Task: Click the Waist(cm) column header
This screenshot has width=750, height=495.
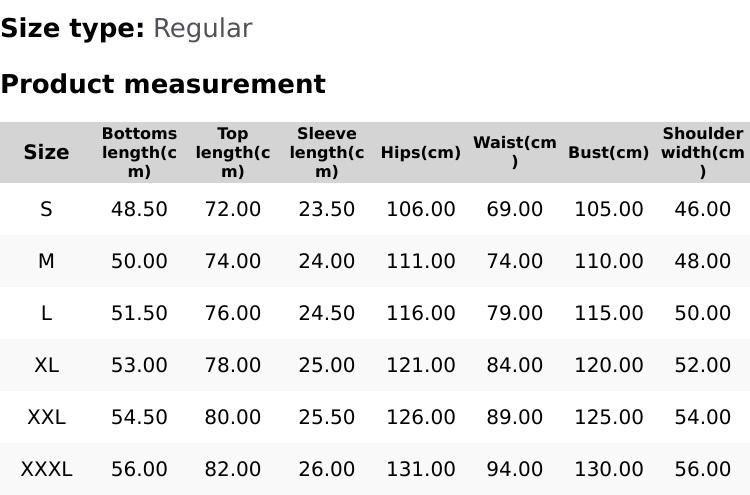Action: coord(515,152)
